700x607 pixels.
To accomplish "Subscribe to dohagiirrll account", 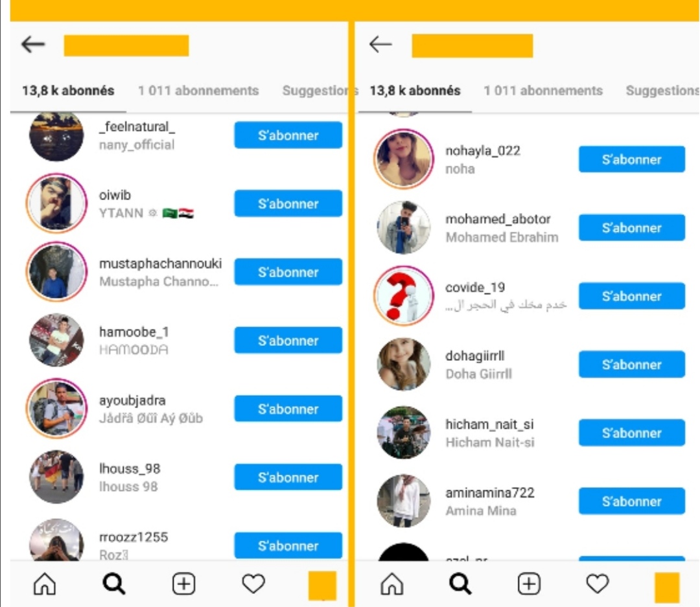I will (632, 364).
